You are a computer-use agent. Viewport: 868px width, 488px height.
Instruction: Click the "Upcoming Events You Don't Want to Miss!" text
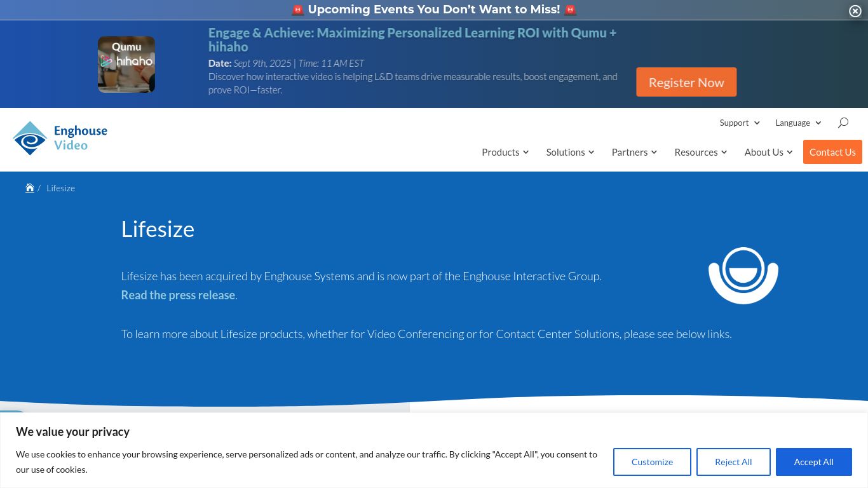(434, 10)
